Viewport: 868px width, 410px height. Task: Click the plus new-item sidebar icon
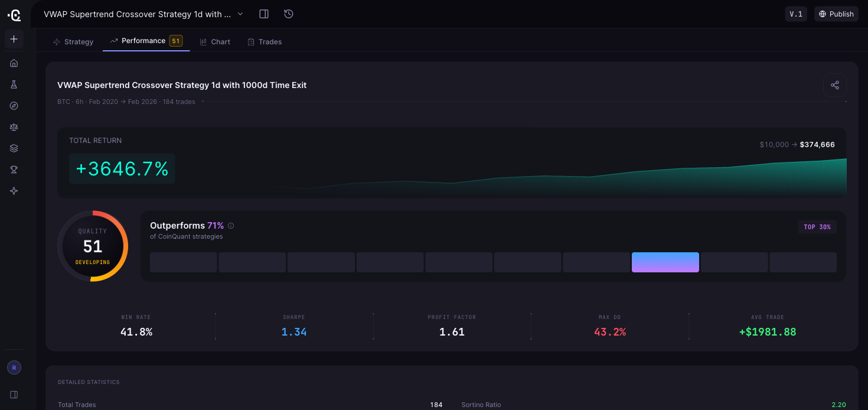click(14, 39)
